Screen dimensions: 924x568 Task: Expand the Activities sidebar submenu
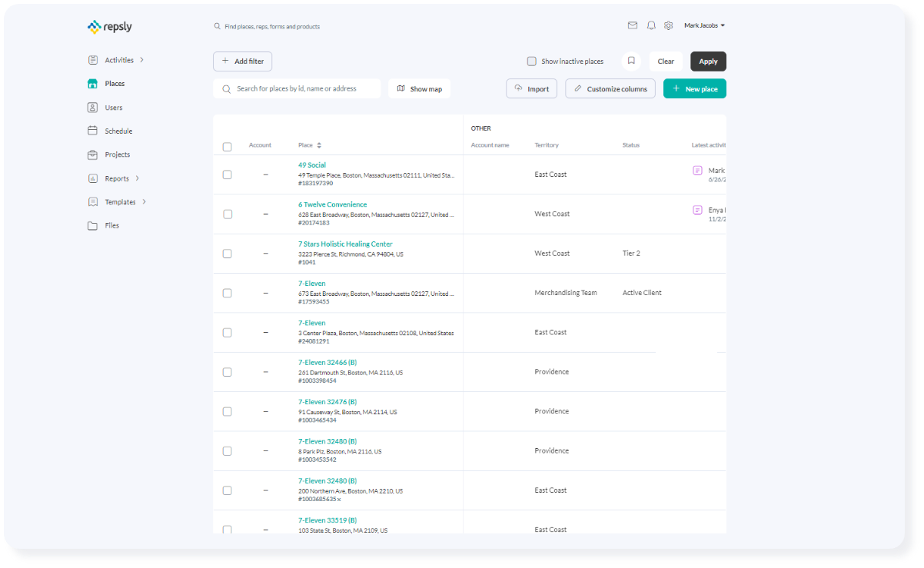141,60
